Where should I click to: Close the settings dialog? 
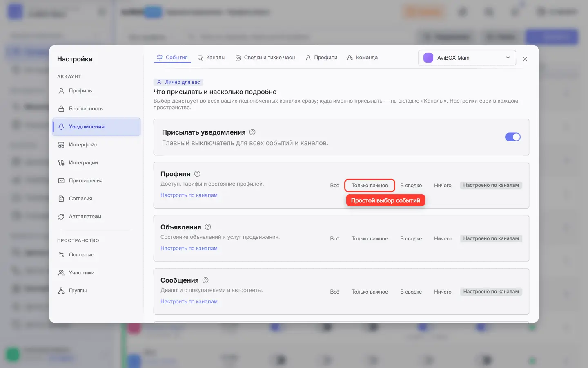pyautogui.click(x=525, y=59)
